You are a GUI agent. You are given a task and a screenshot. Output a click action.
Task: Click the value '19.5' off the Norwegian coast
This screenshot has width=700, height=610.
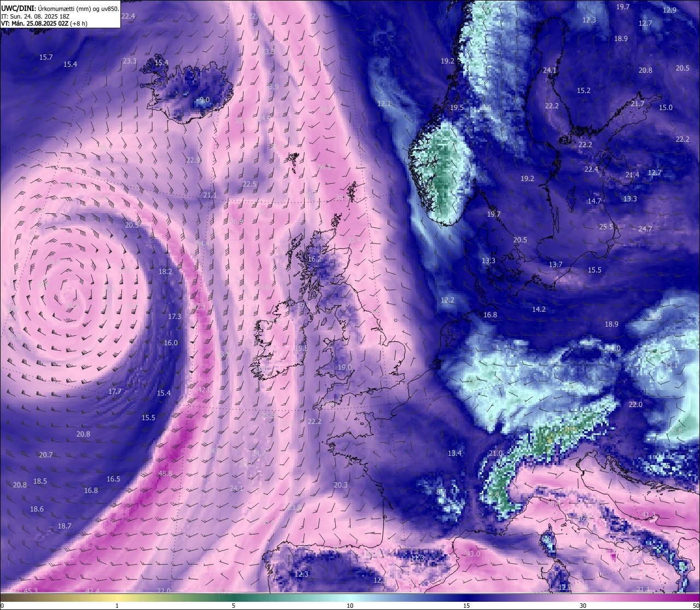click(x=457, y=107)
